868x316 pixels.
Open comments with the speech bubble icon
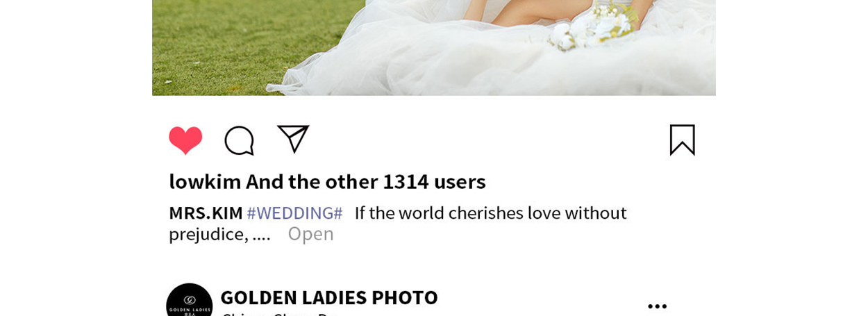239,140
